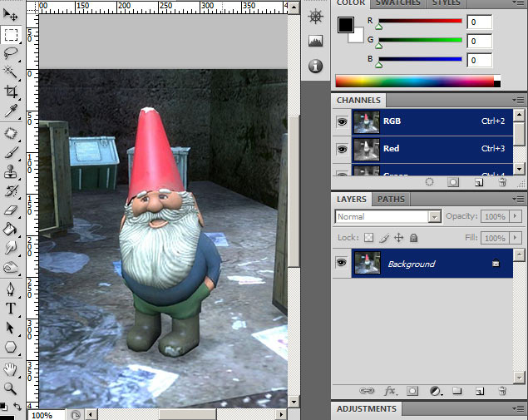Open the Adjustments tab
The width and height of the screenshot is (528, 420).
click(367, 409)
